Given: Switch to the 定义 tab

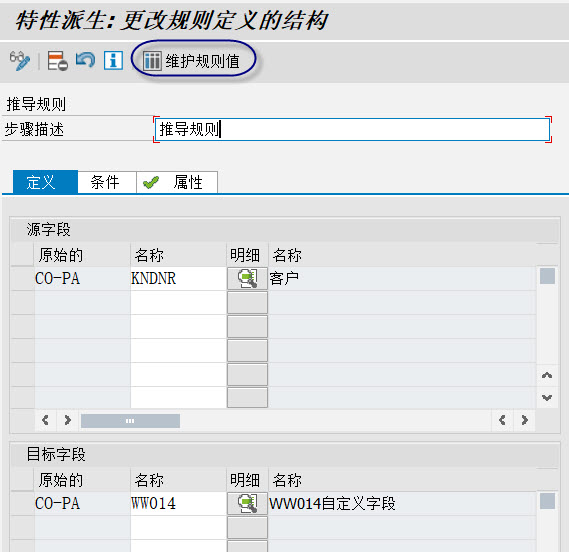Looking at the screenshot, I should click(x=45, y=182).
